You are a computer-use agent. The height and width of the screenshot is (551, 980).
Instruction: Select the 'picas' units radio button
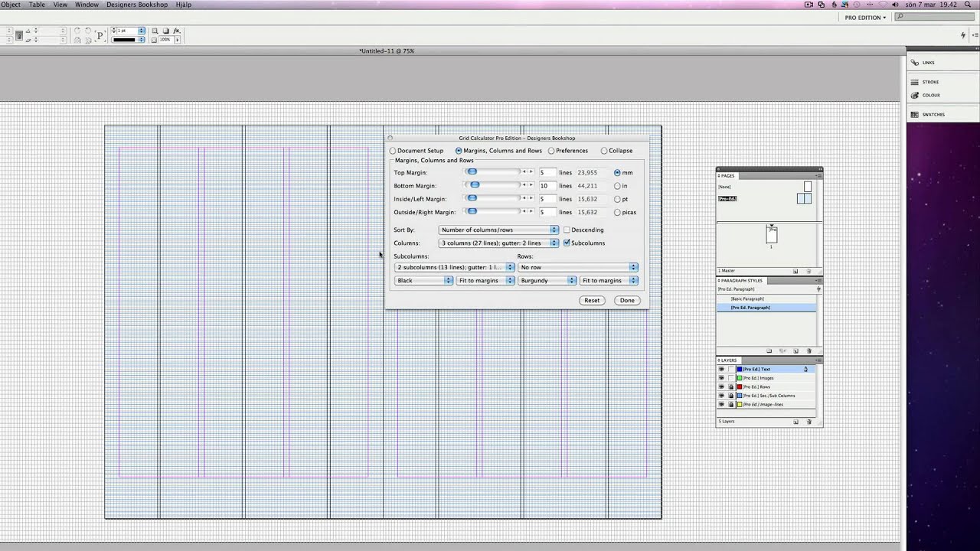point(617,212)
